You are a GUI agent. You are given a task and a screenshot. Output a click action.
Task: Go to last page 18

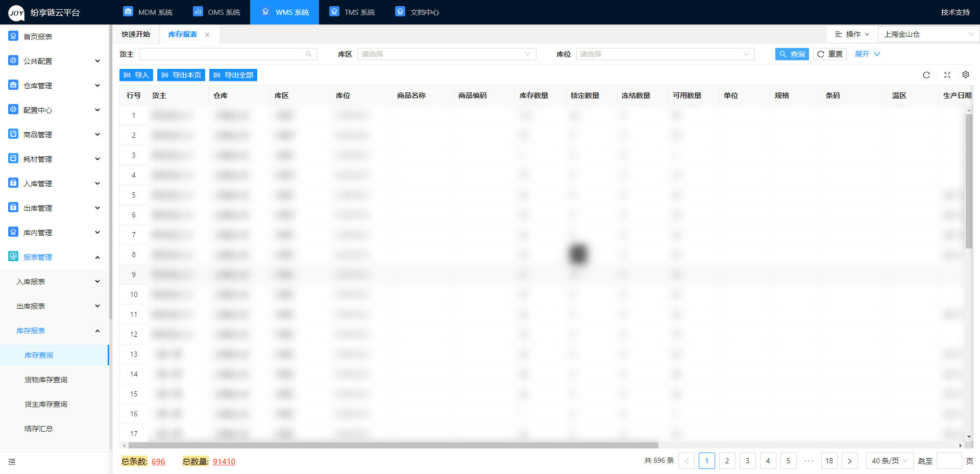[829, 461]
